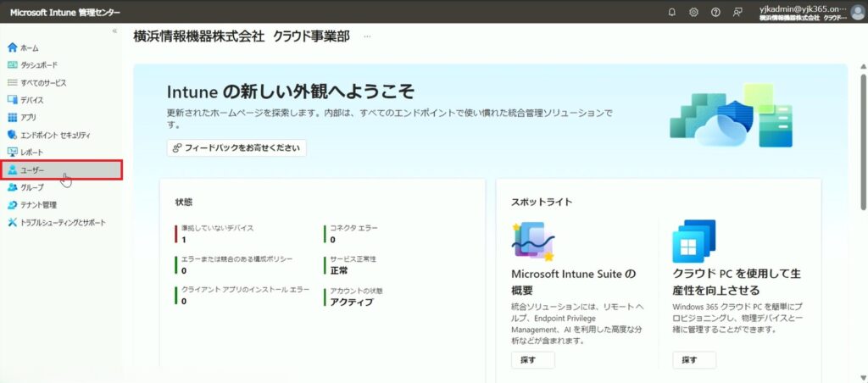The height and width of the screenshot is (383, 868).
Task: Open トラブルシューティングとサポート menu item
Action: (x=61, y=223)
